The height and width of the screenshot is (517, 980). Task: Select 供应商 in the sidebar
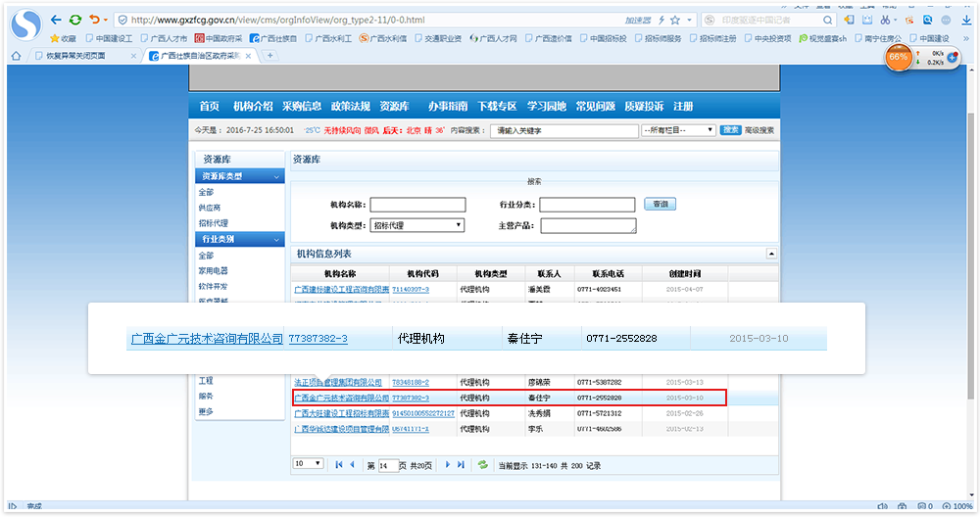(210, 208)
